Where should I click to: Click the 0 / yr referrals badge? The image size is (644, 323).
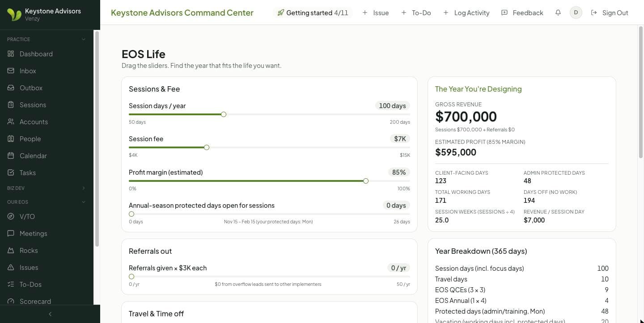point(398,268)
